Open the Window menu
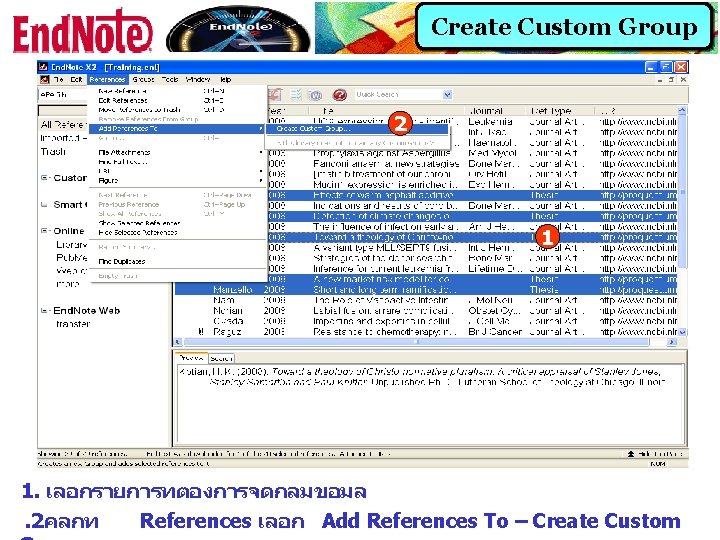This screenshot has width=720, height=540. (x=197, y=79)
